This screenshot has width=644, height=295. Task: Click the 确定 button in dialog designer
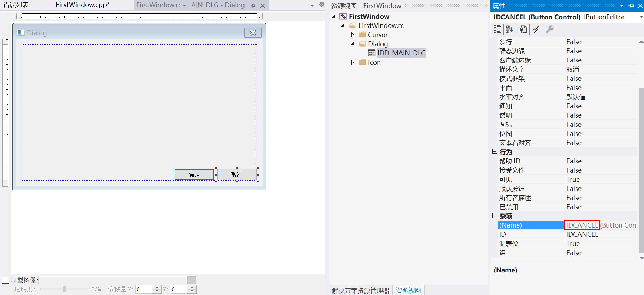(194, 175)
